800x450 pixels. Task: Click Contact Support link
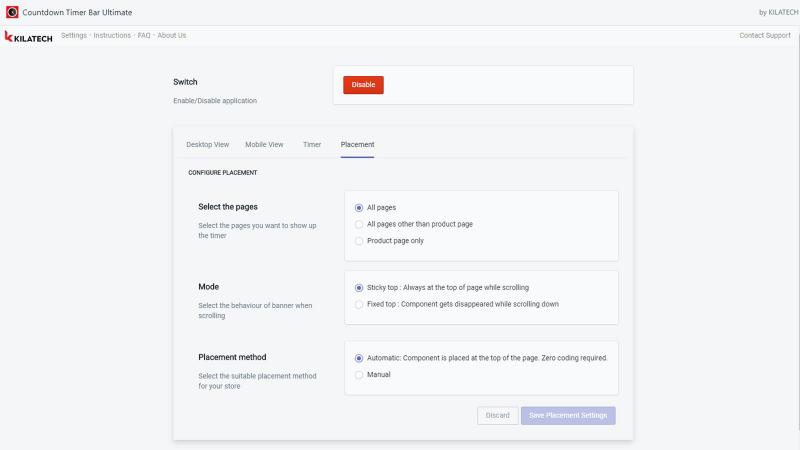tap(765, 35)
